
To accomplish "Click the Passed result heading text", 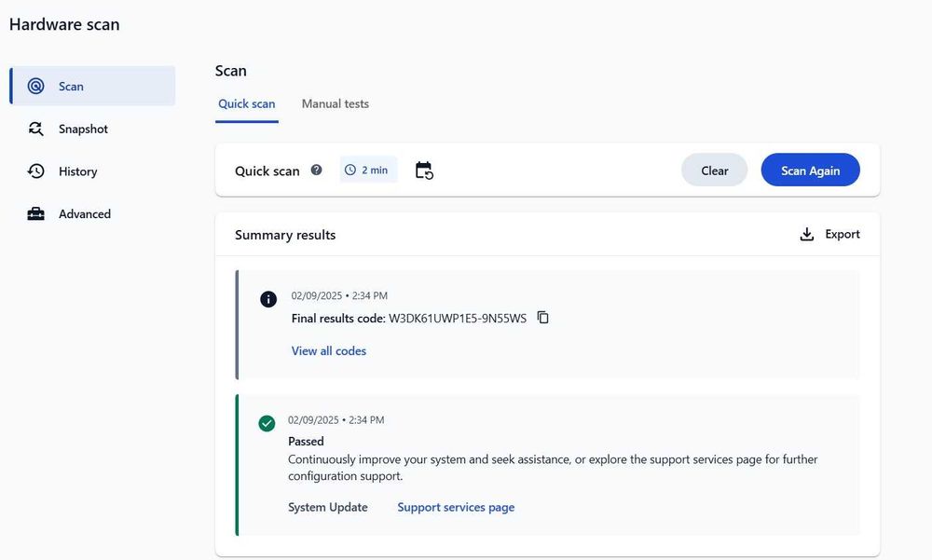I will (x=306, y=441).
